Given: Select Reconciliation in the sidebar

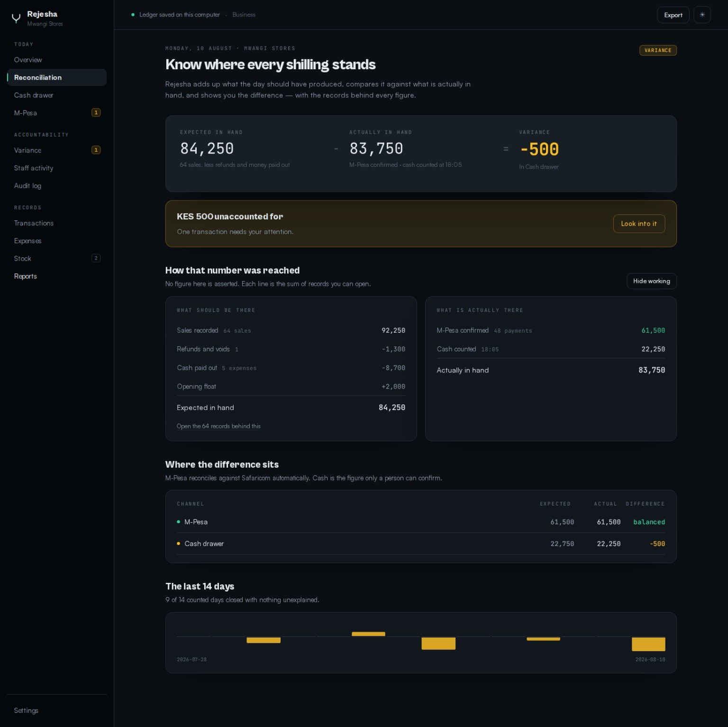Looking at the screenshot, I should [x=56, y=77].
